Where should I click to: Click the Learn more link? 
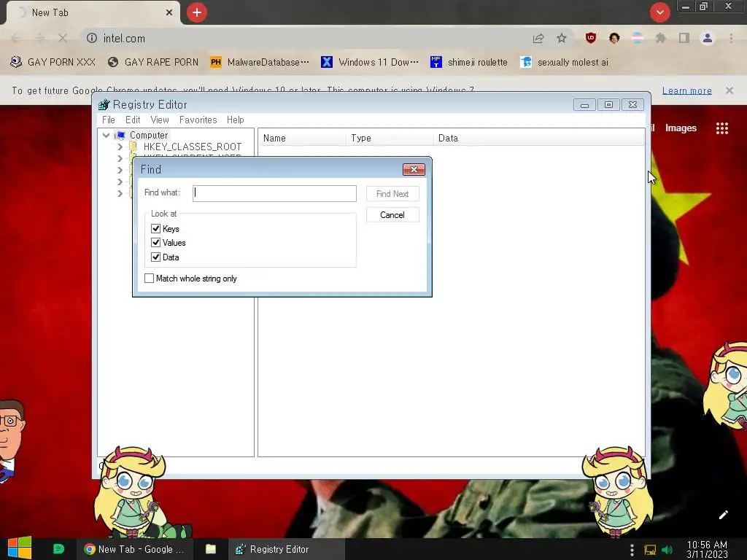687,90
